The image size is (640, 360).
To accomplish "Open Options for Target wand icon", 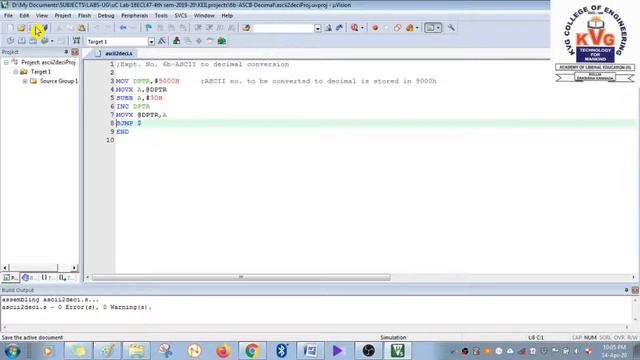I will coord(162,41).
